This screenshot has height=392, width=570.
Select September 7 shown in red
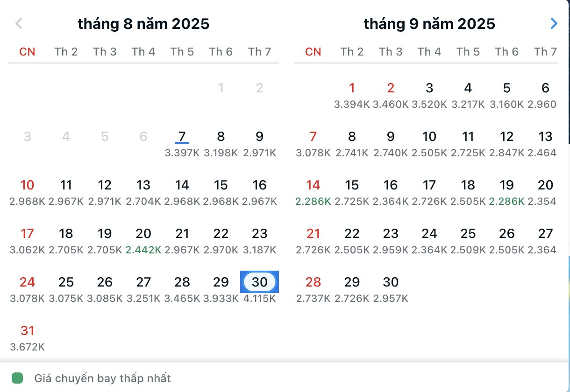point(313,137)
